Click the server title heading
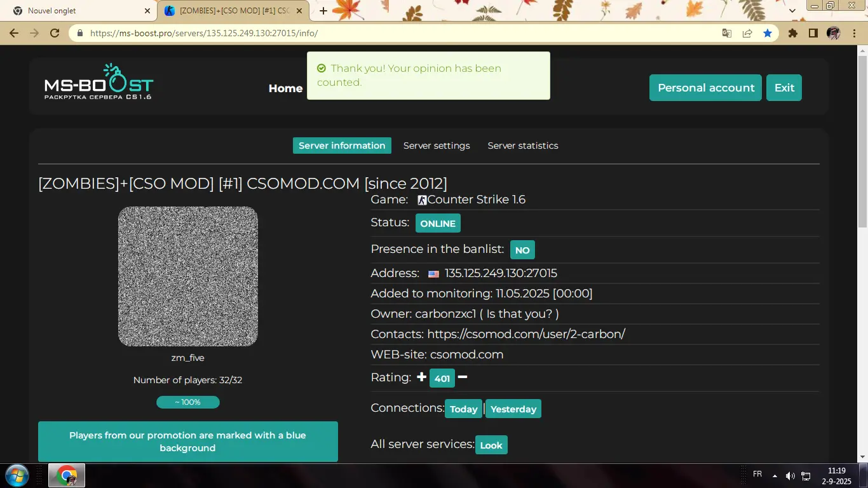 [243, 184]
